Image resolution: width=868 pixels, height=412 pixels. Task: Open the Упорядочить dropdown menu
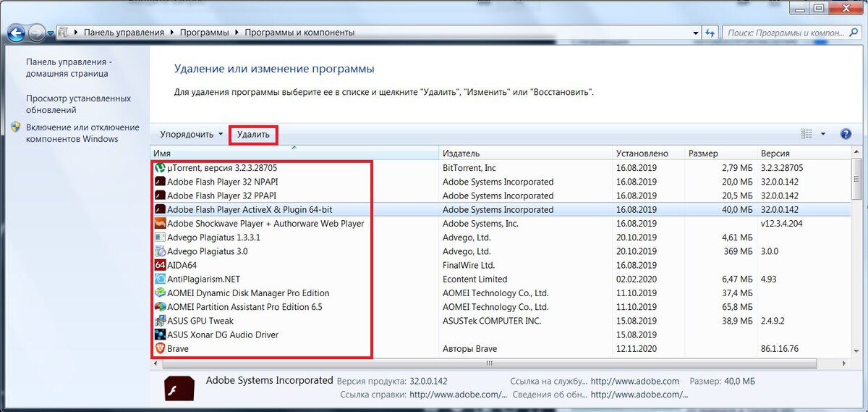[192, 134]
